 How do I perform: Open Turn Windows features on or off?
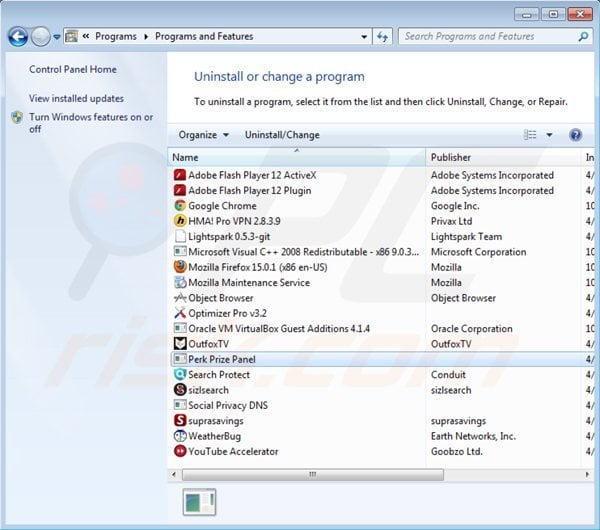click(91, 123)
